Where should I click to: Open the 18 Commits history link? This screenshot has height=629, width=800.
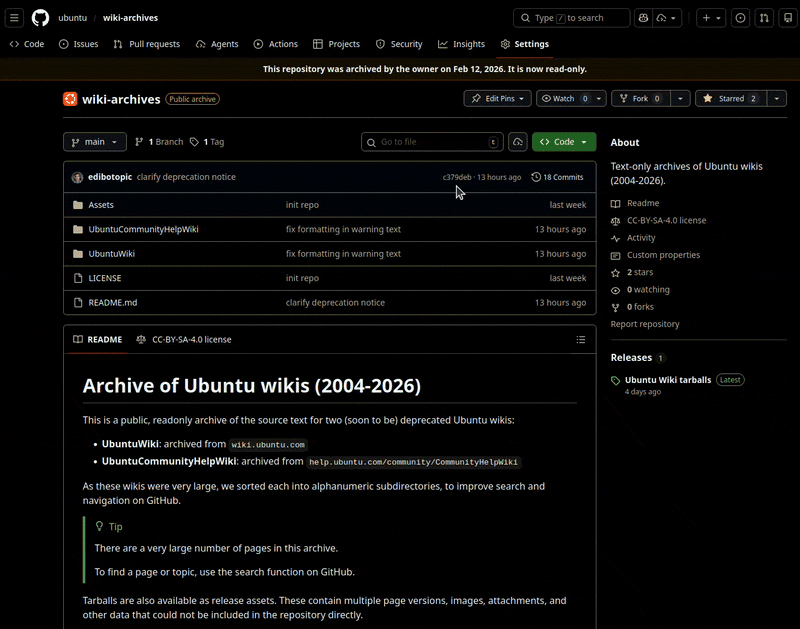pos(557,177)
